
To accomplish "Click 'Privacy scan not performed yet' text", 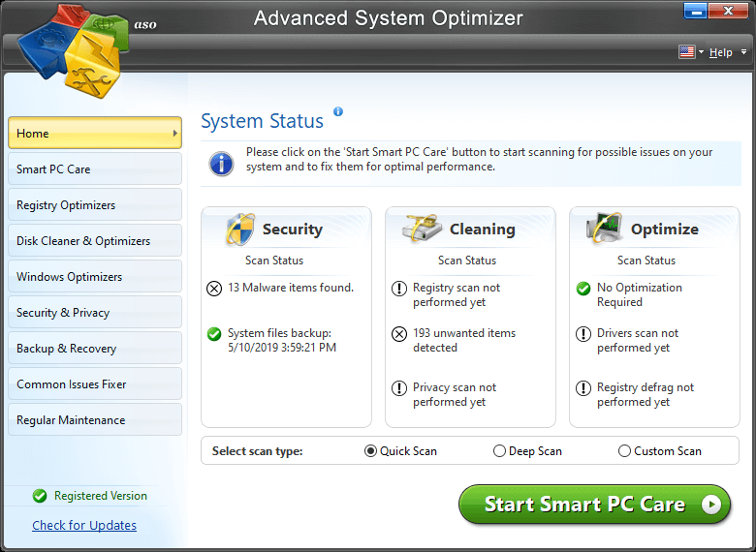I will coord(455,394).
